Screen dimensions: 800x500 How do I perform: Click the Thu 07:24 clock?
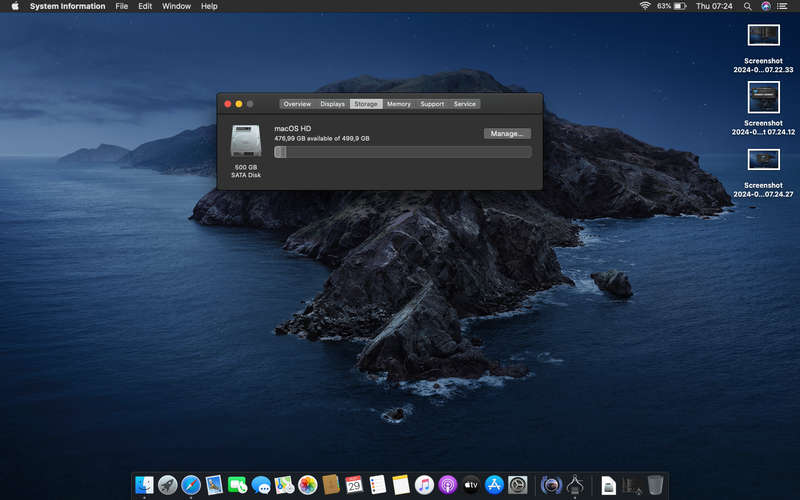point(714,6)
